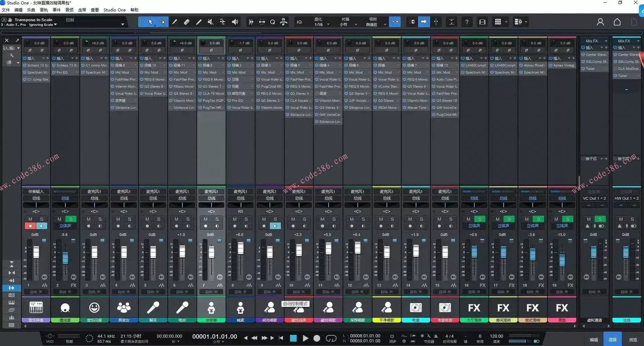This screenshot has height=346, width=644.
Task: Open the help question mark icon
Action: (467, 22)
